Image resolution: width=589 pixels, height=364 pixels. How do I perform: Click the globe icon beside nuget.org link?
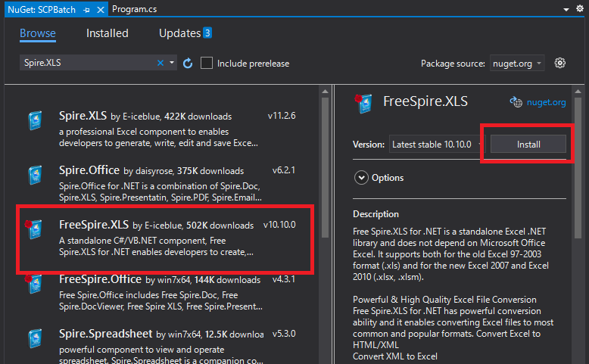(x=516, y=102)
